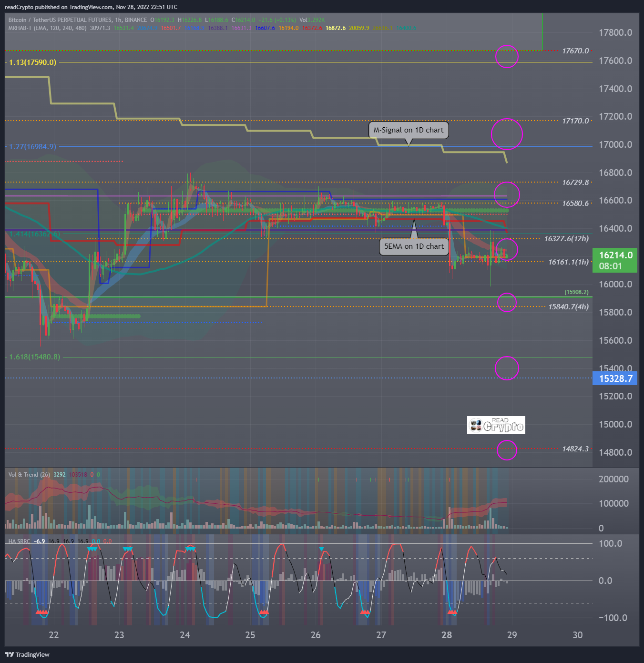This screenshot has width=644, height=663.
Task: Click the blue 16607.6 MRHAB-T value
Action: click(265, 28)
